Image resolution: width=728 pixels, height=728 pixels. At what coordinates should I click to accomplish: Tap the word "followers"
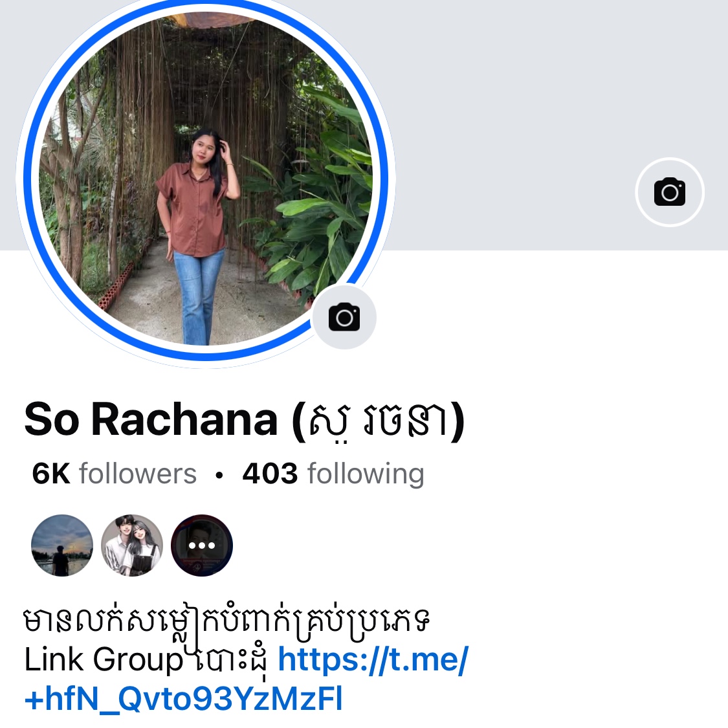[x=138, y=474]
